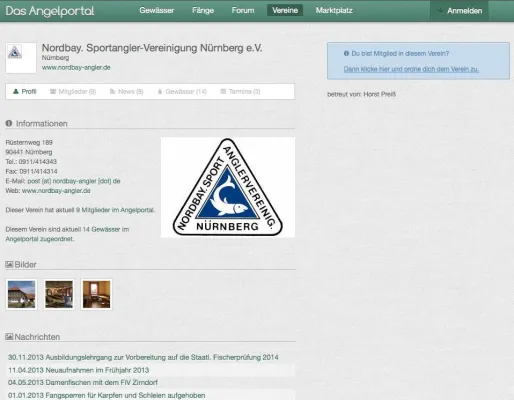Click the info icon beside Informationen heading
Viewport: 514px width, 400px height.
coord(9,123)
